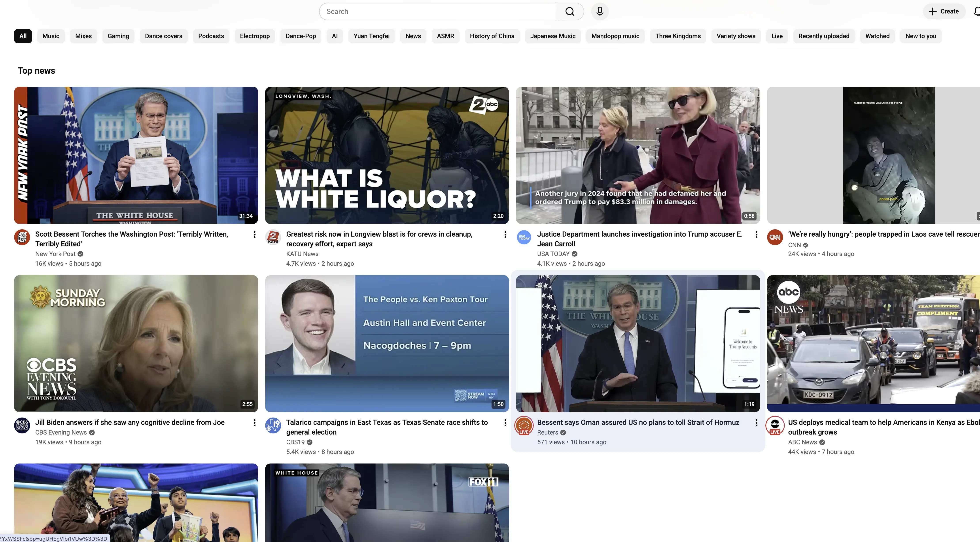This screenshot has width=980, height=542.
Task: Open more options for Longview blast video
Action: click(505, 235)
